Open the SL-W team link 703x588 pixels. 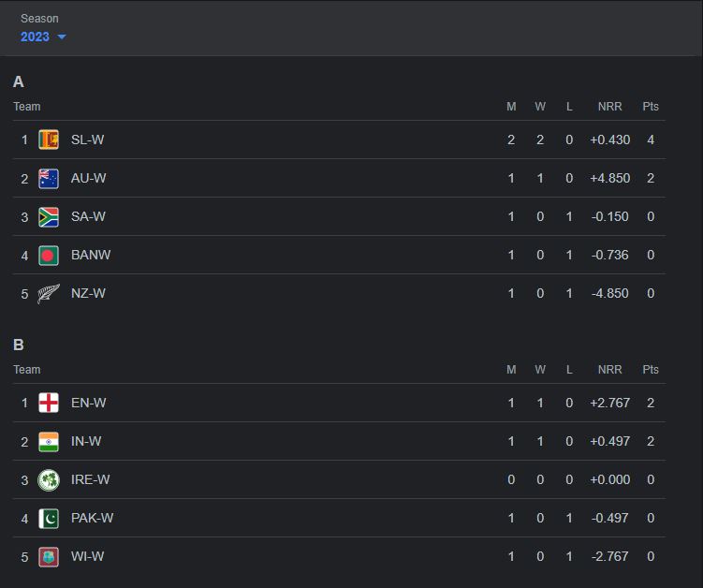click(88, 140)
